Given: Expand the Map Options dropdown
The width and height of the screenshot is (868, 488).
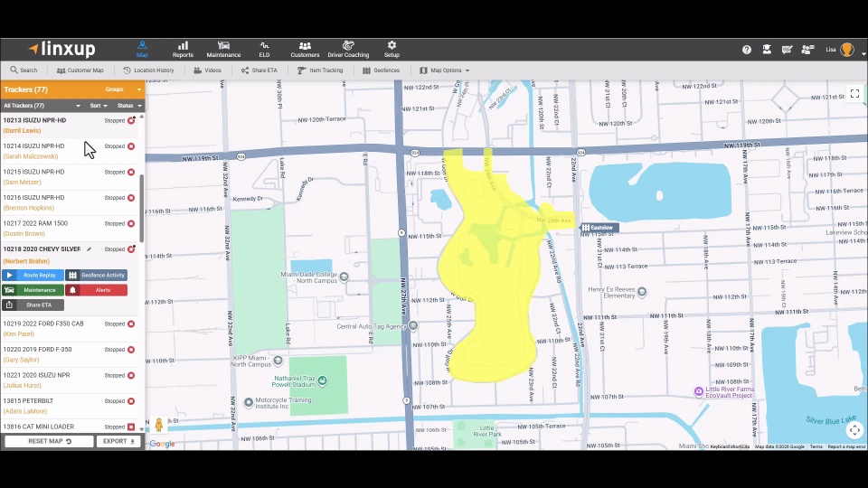Looking at the screenshot, I should 445,70.
